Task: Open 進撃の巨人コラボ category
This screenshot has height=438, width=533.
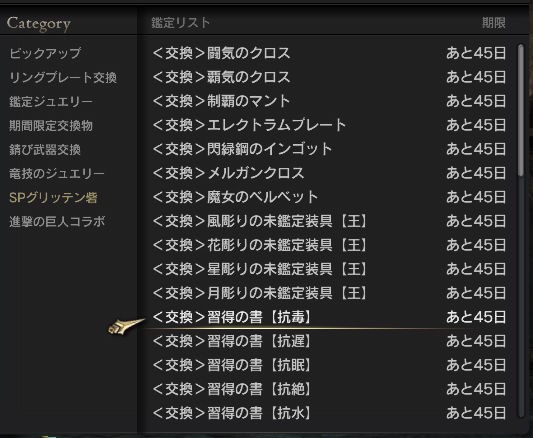Action: click(x=57, y=222)
